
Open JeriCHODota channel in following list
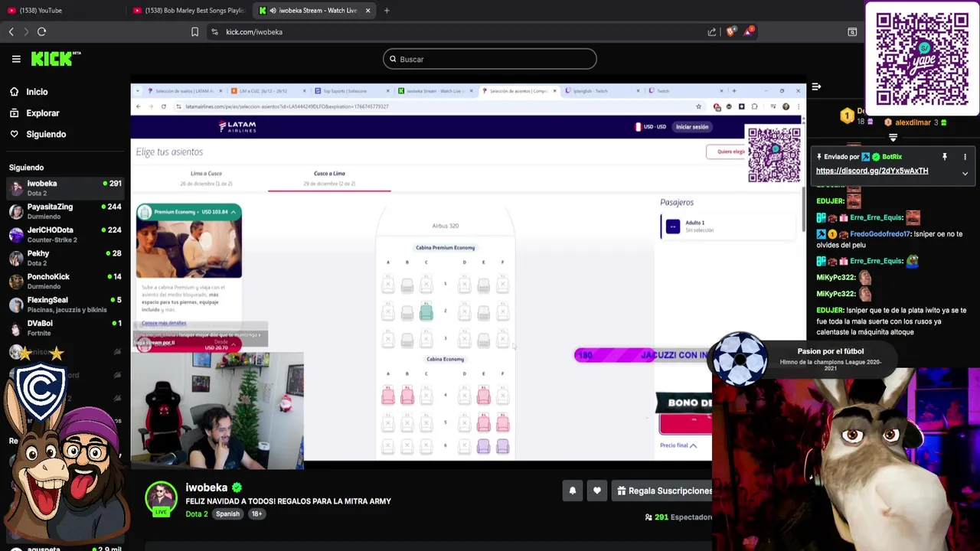65,234
